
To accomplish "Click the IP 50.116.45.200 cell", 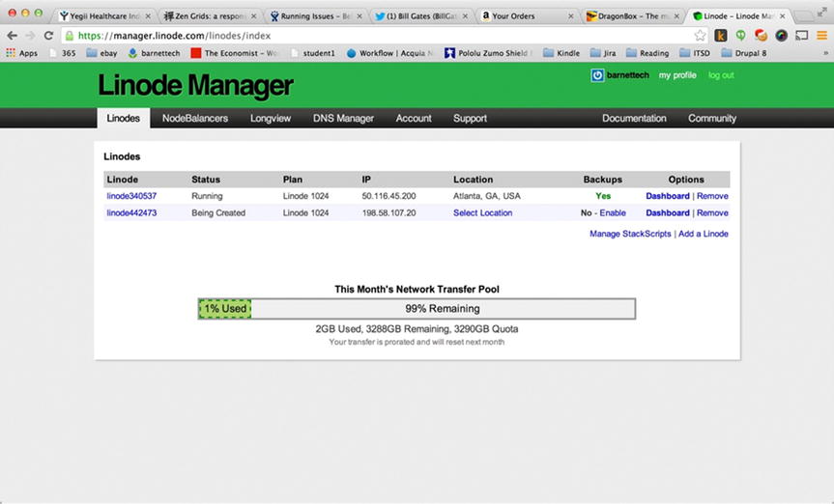I will click(388, 196).
